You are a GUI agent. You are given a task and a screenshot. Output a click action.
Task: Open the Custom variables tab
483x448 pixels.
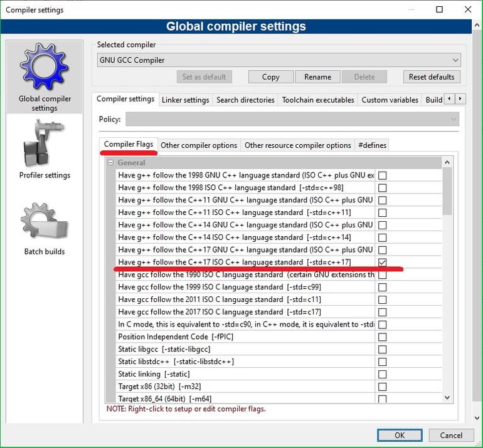[x=390, y=100]
